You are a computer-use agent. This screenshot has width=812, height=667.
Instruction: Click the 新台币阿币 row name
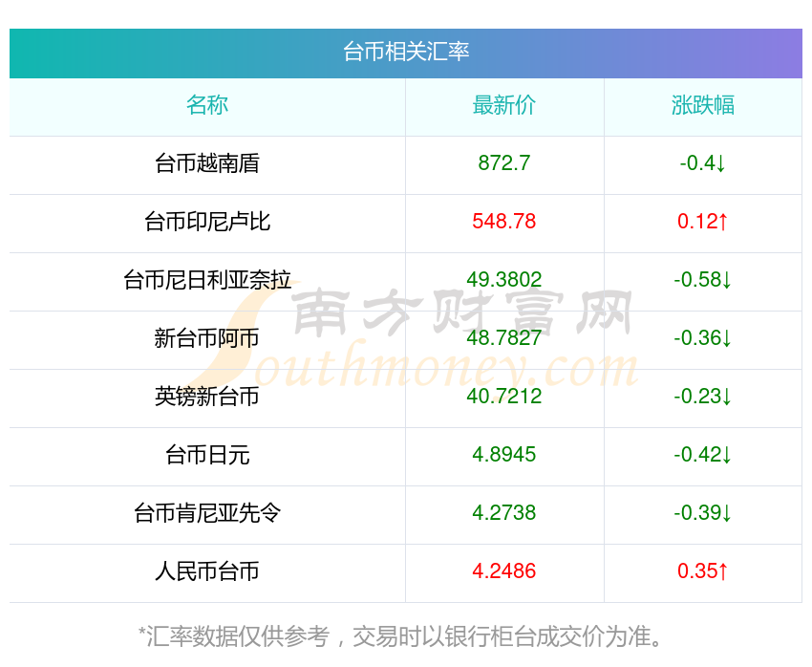click(x=207, y=338)
